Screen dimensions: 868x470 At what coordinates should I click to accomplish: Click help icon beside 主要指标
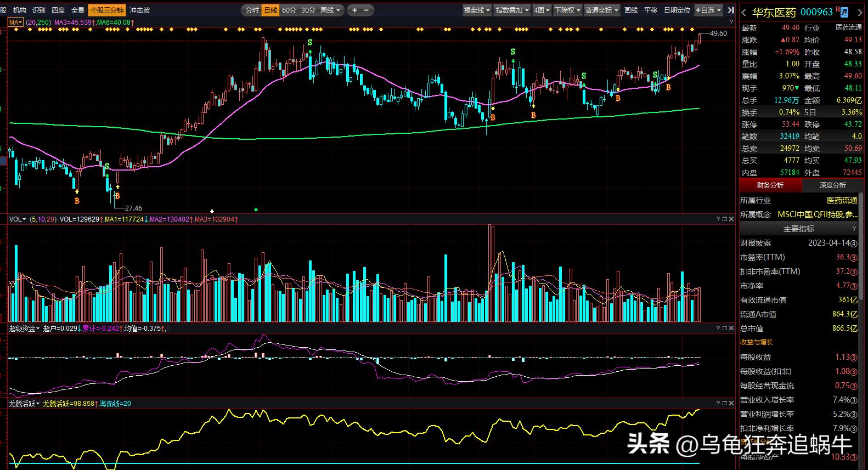click(x=854, y=229)
